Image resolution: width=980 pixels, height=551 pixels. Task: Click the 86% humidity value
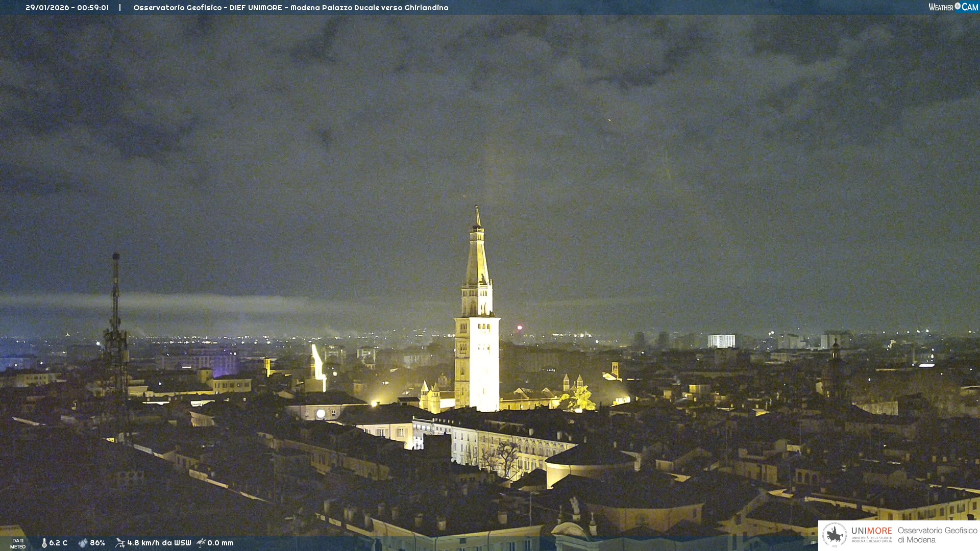(x=97, y=543)
